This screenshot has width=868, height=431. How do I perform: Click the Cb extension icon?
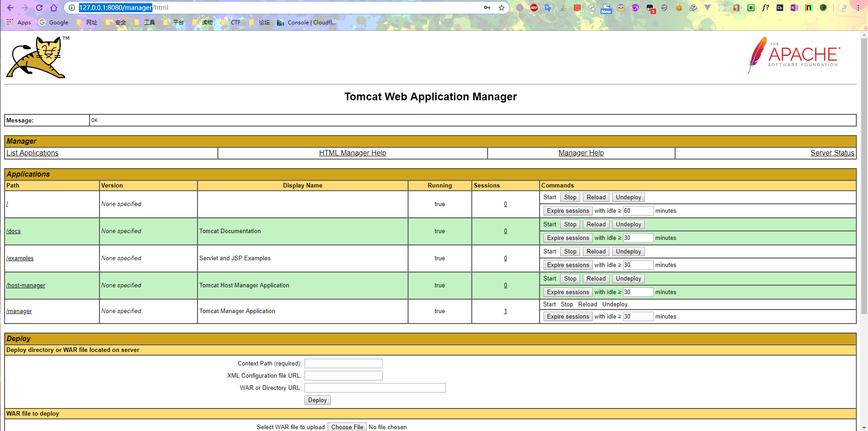pos(780,8)
